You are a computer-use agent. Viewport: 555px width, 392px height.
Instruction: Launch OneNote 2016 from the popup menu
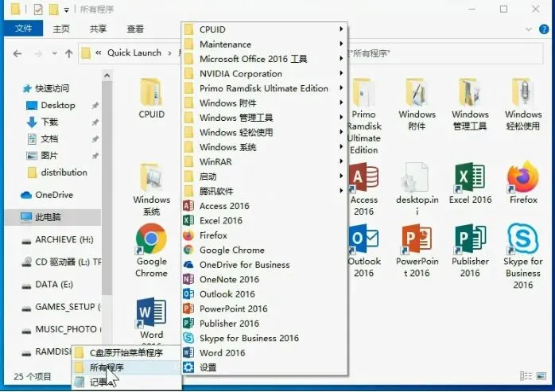tap(264, 279)
